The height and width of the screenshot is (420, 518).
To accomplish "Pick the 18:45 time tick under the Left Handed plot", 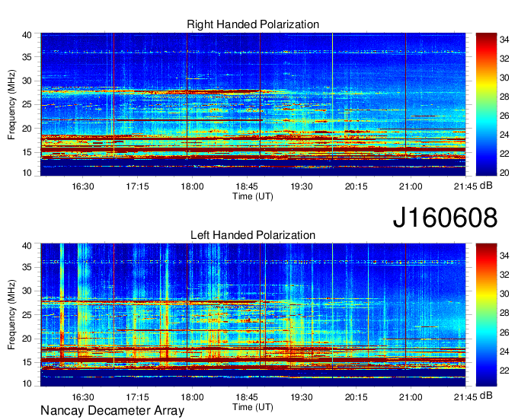I will pyautogui.click(x=247, y=397).
